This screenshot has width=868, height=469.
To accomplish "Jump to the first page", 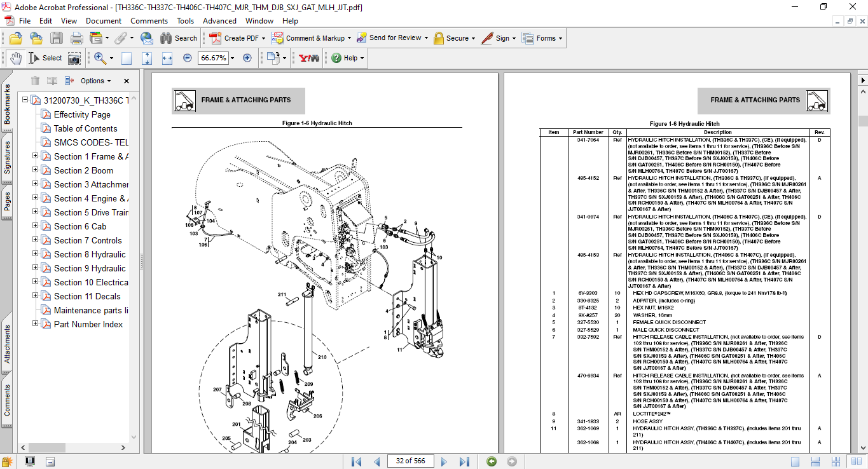I will click(357, 461).
